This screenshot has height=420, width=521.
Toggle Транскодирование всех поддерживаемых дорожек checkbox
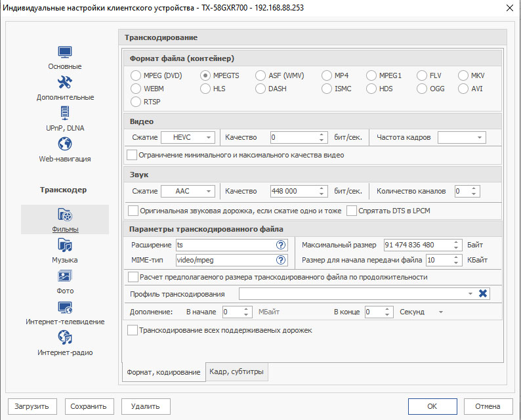(133, 330)
